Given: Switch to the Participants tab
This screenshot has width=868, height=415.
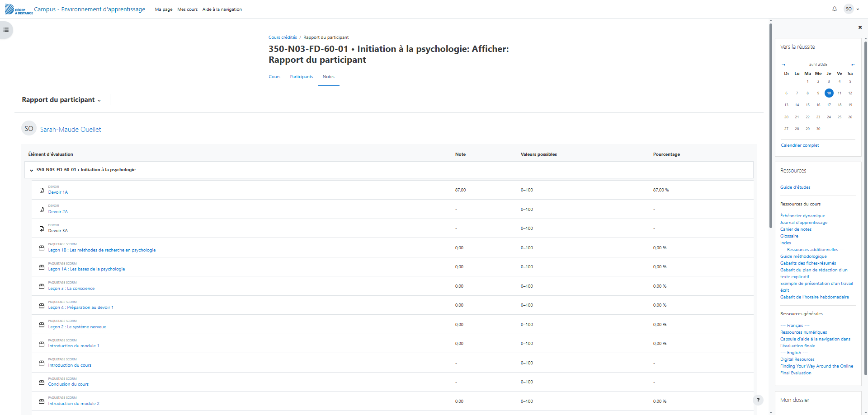Looking at the screenshot, I should pos(301,77).
